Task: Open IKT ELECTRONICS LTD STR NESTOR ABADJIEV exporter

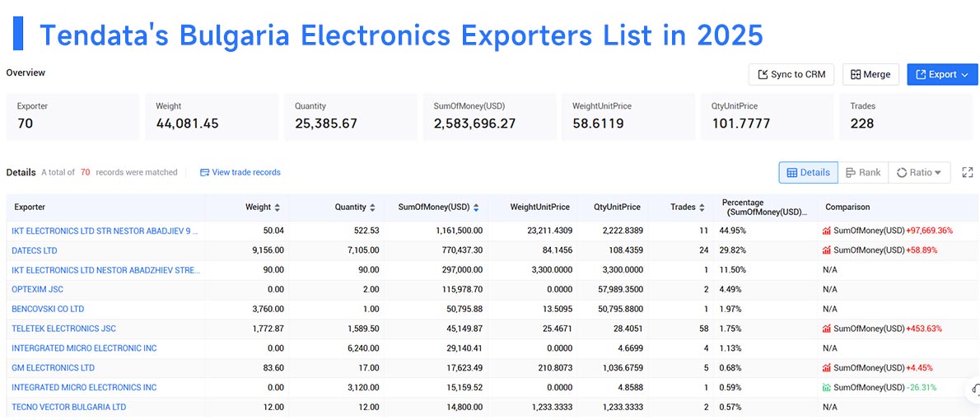Action: (105, 231)
